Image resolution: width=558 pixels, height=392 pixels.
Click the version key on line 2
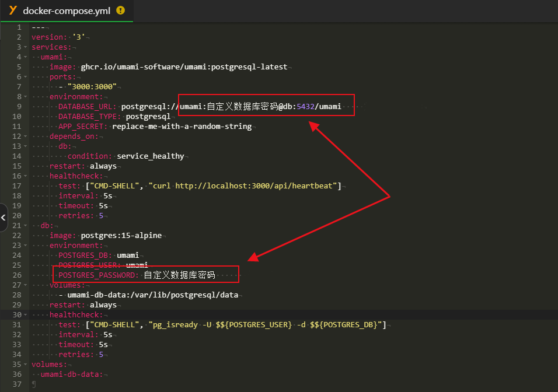[49, 37]
